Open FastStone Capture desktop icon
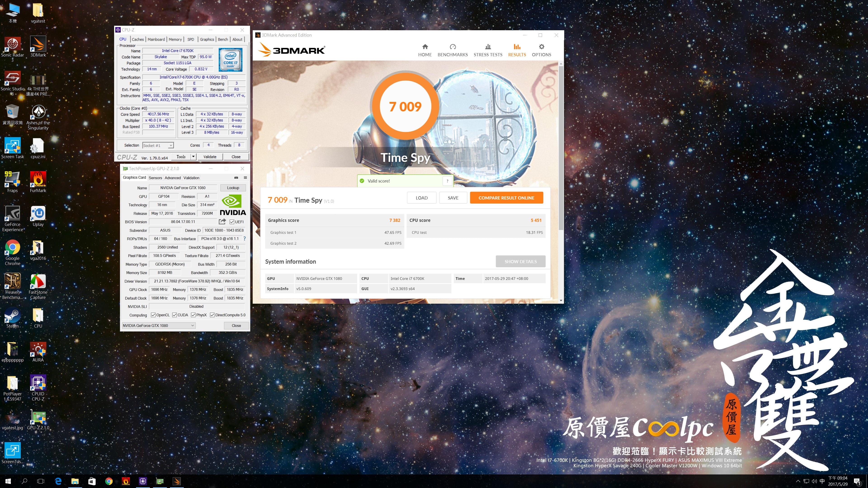The height and width of the screenshot is (488, 868). [x=38, y=287]
